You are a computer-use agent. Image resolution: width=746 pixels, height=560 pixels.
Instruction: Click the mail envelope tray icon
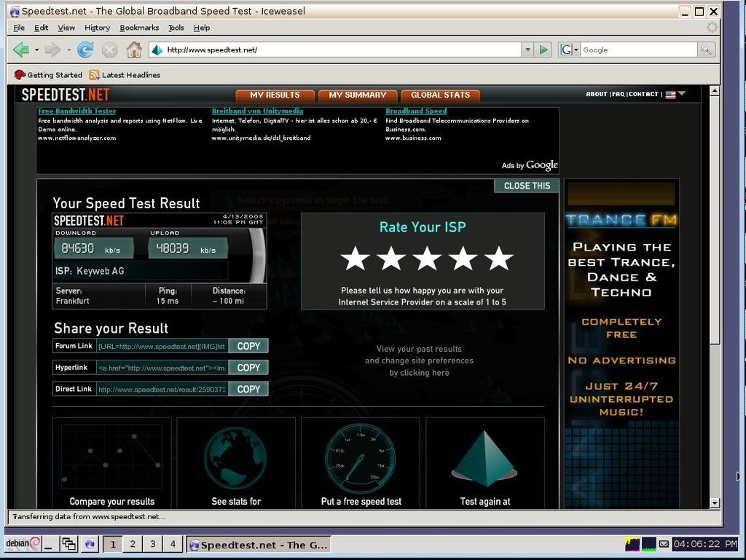[x=664, y=544]
